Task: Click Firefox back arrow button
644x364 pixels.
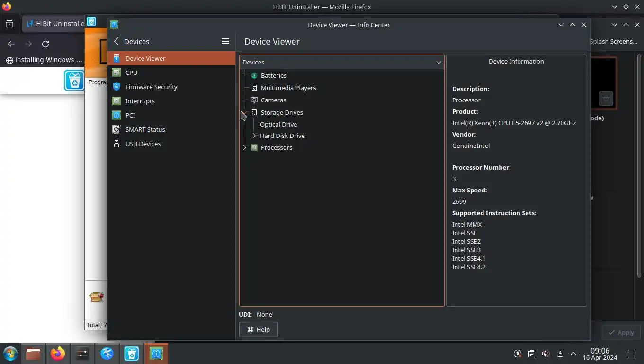Action: (x=11, y=44)
